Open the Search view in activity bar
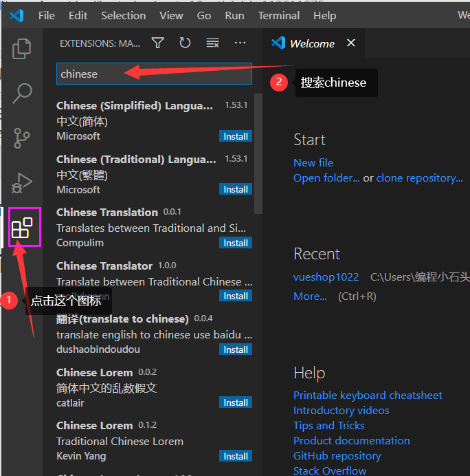The height and width of the screenshot is (476, 470). [22, 94]
